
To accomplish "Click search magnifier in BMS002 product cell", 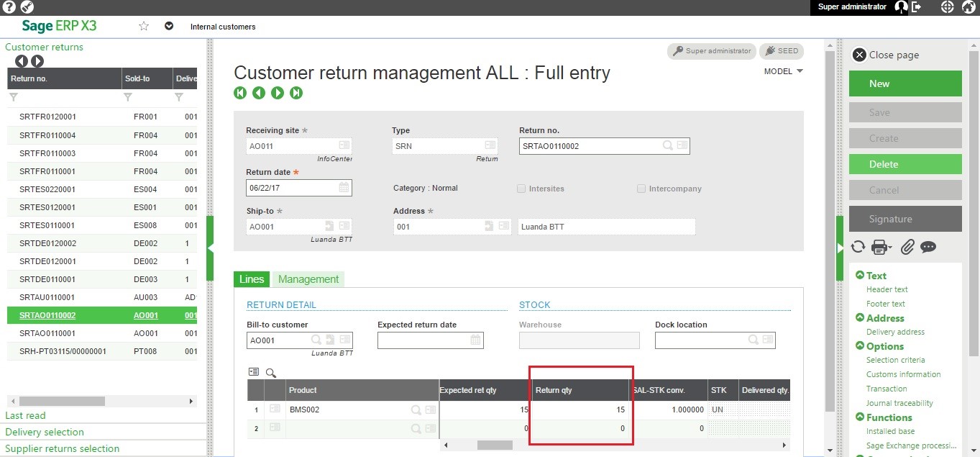I will point(416,410).
